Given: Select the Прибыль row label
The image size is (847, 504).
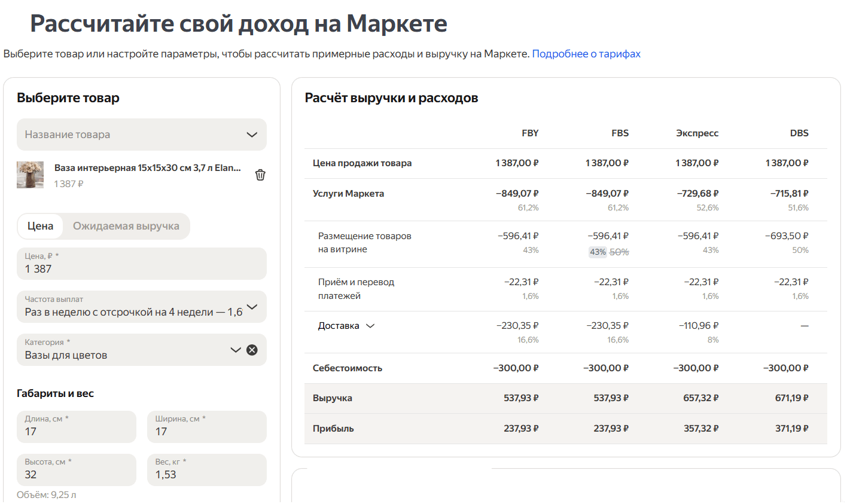Looking at the screenshot, I should pos(333,429).
